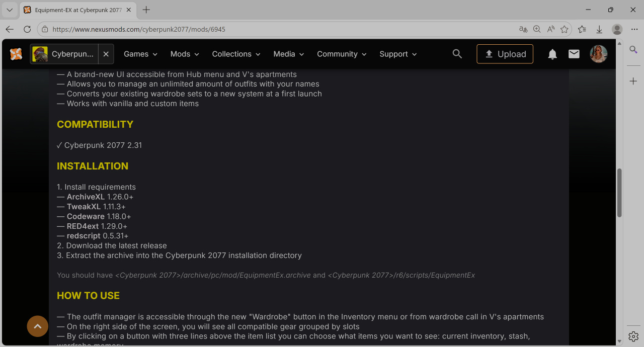The width and height of the screenshot is (644, 347).
Task: Open the user avatar menu
Action: coord(599,54)
